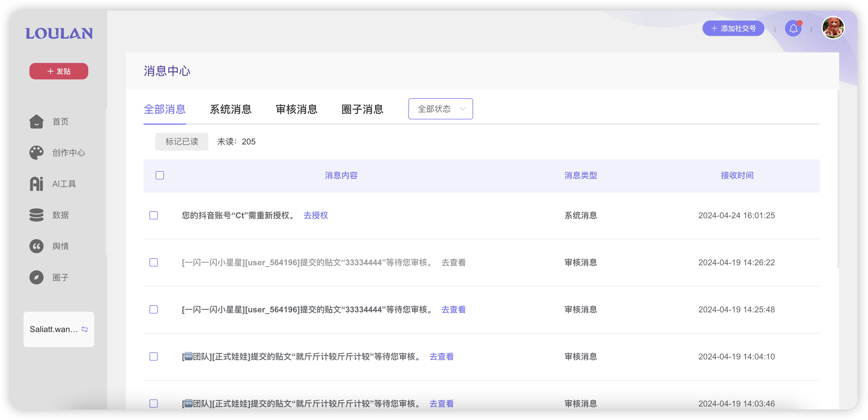Screen dimensions: 868x420
Task: Click the 发贴 post button
Action: 59,71
